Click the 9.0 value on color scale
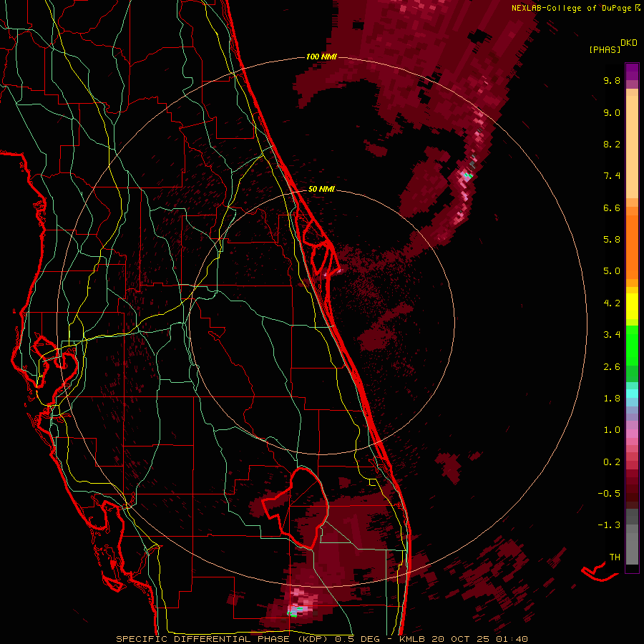The width and height of the screenshot is (644, 644). (x=612, y=112)
